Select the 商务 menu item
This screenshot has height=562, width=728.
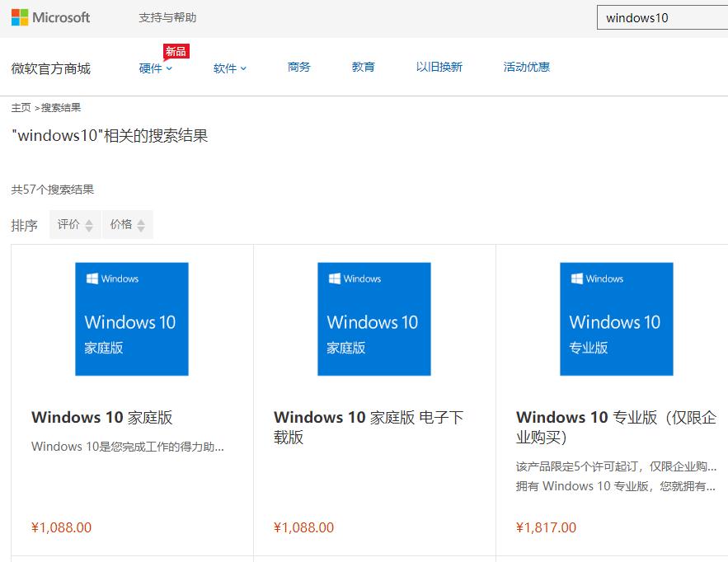pos(298,67)
